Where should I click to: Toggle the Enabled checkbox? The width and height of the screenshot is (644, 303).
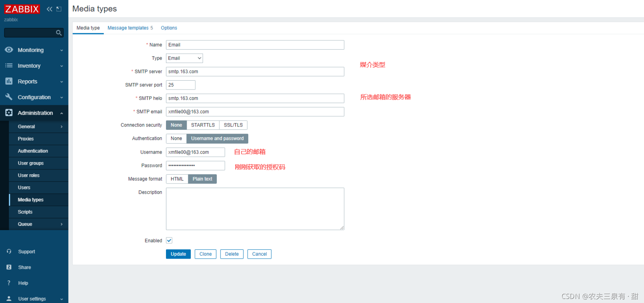click(x=169, y=240)
